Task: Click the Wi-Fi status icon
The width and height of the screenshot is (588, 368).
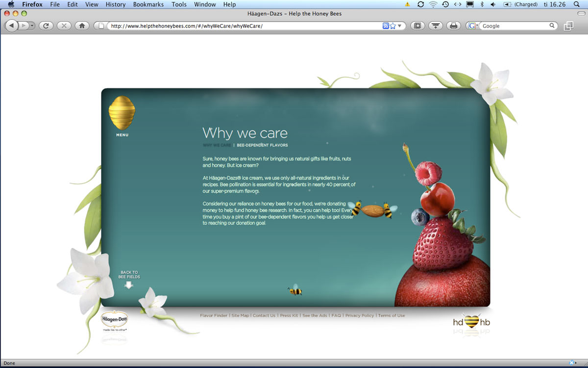Action: click(x=433, y=4)
